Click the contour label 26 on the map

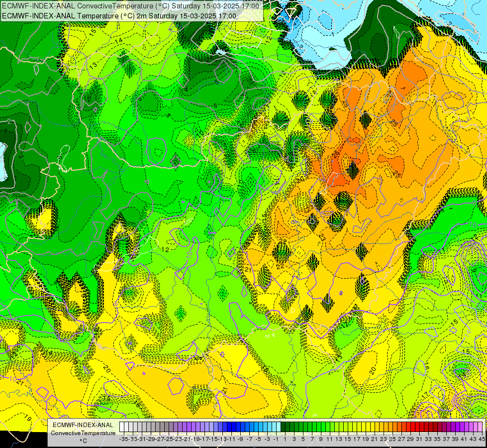336,154
